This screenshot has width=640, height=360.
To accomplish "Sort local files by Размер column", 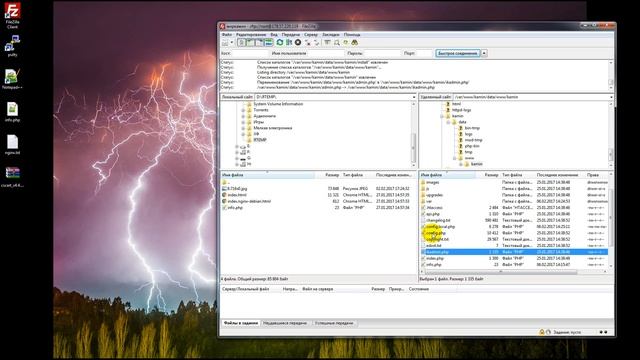I will 327,175.
